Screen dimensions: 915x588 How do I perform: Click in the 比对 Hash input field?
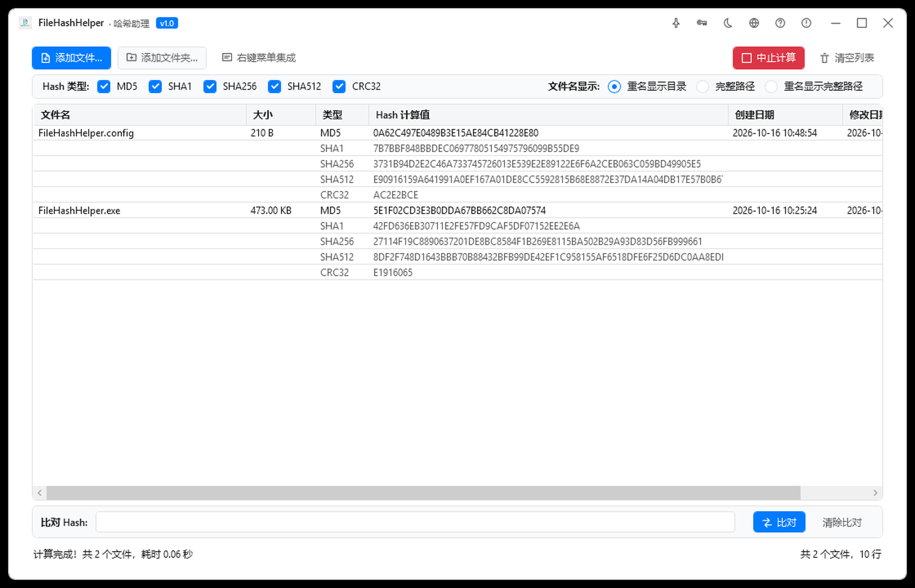416,522
